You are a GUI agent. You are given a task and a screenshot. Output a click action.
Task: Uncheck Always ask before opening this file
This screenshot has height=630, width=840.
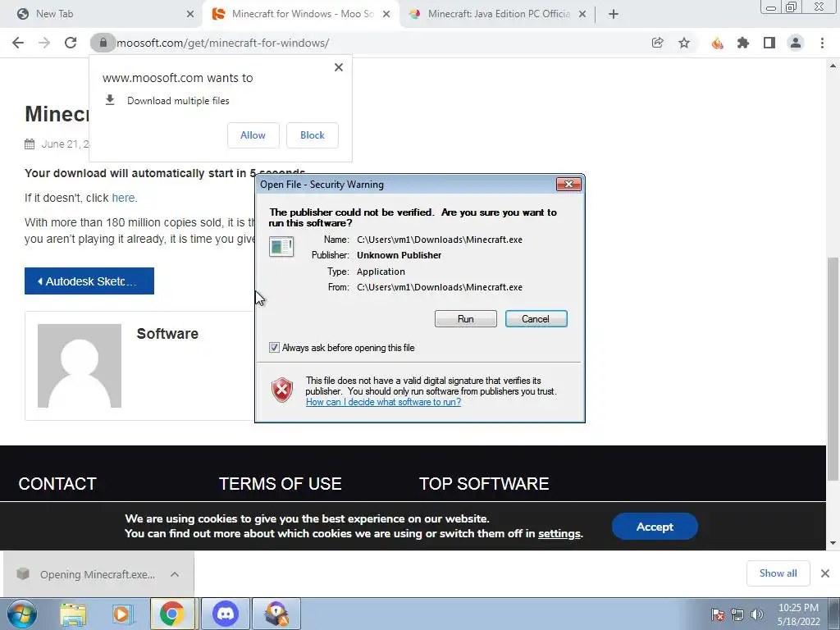(274, 348)
